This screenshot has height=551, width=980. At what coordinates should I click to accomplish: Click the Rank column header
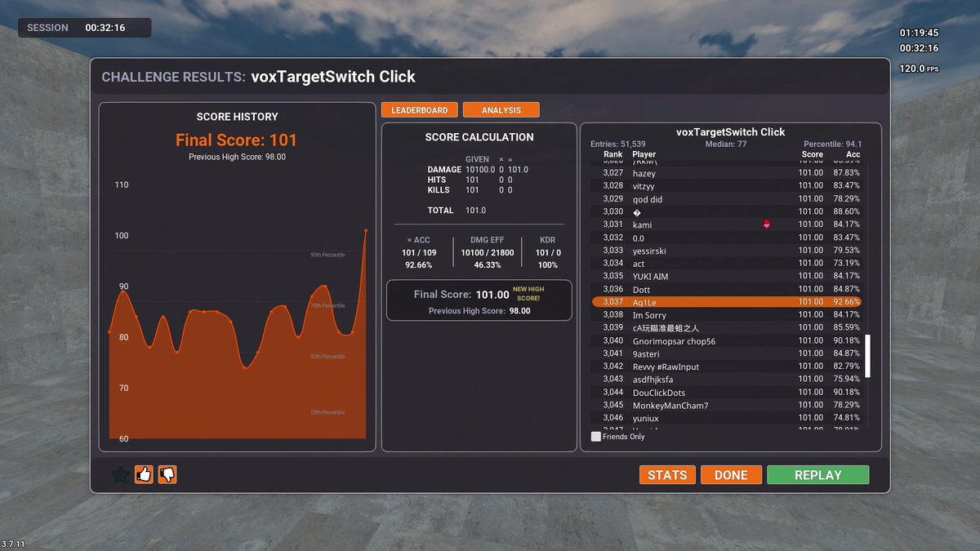click(x=612, y=154)
